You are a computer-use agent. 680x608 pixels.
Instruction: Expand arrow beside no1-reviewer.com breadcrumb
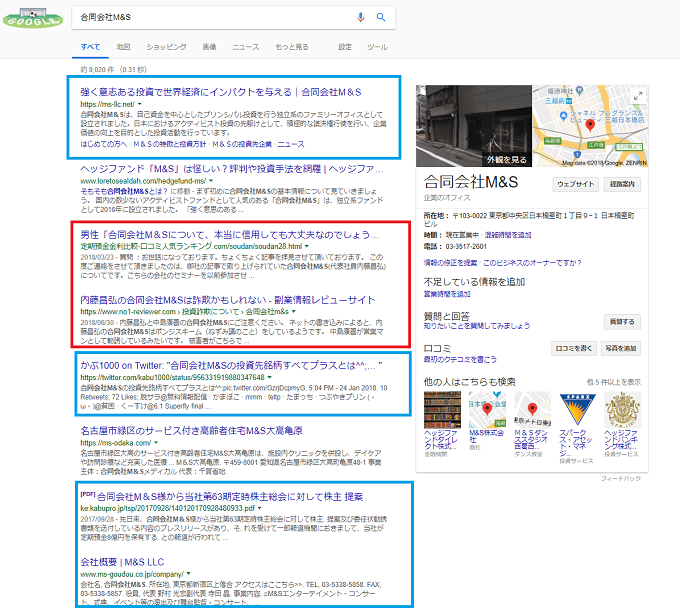tap(294, 312)
